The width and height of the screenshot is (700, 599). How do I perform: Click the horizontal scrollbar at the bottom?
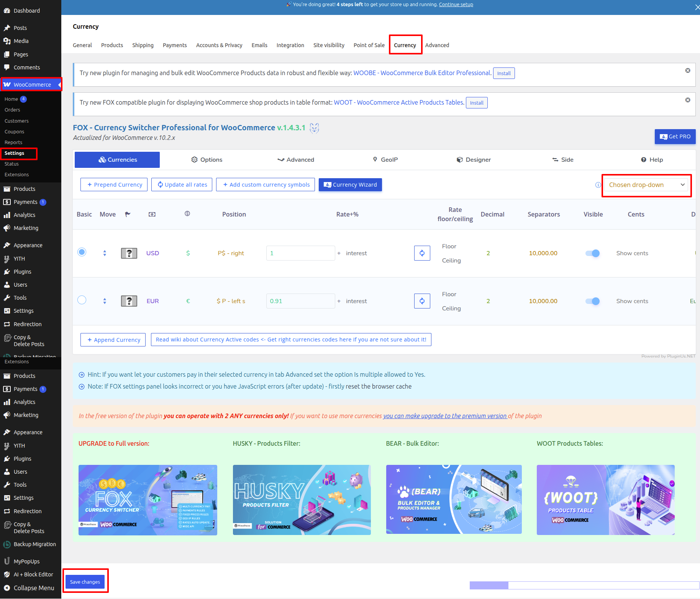coord(489,585)
